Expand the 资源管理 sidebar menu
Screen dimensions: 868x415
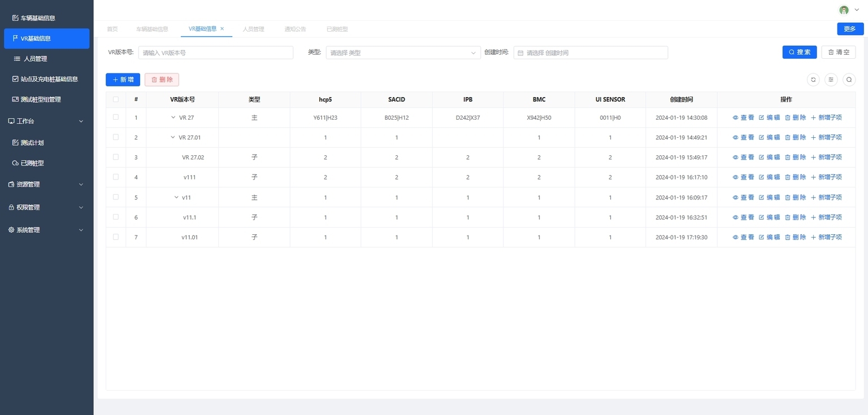[x=46, y=184]
